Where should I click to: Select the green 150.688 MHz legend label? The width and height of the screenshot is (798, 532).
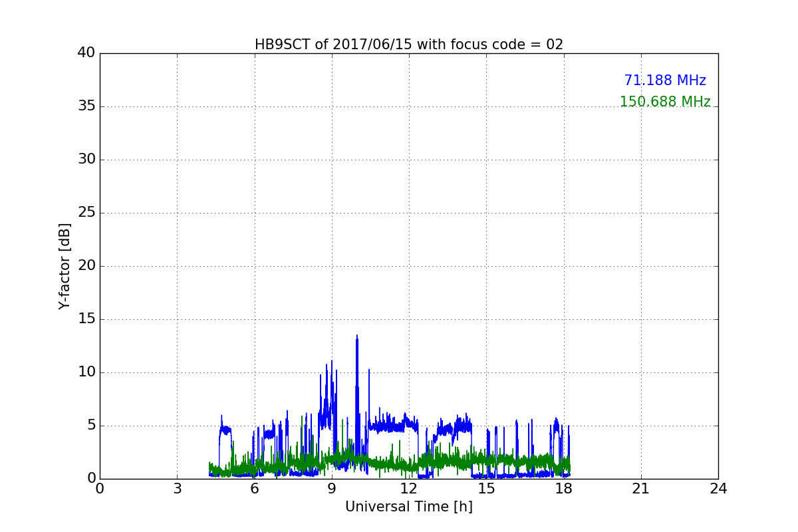(665, 102)
